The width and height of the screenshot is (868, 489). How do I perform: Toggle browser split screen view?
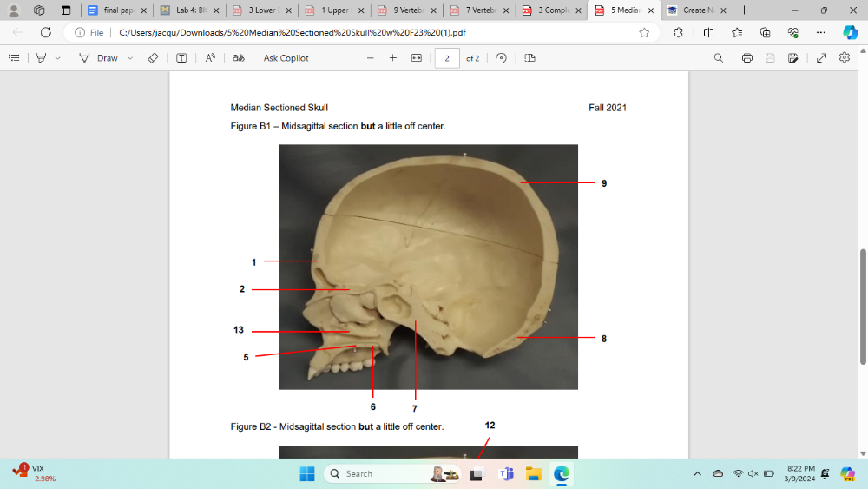(708, 32)
